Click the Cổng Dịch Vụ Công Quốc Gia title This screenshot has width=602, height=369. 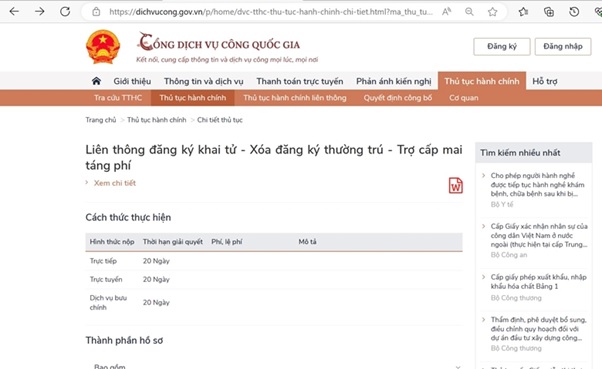(219, 43)
